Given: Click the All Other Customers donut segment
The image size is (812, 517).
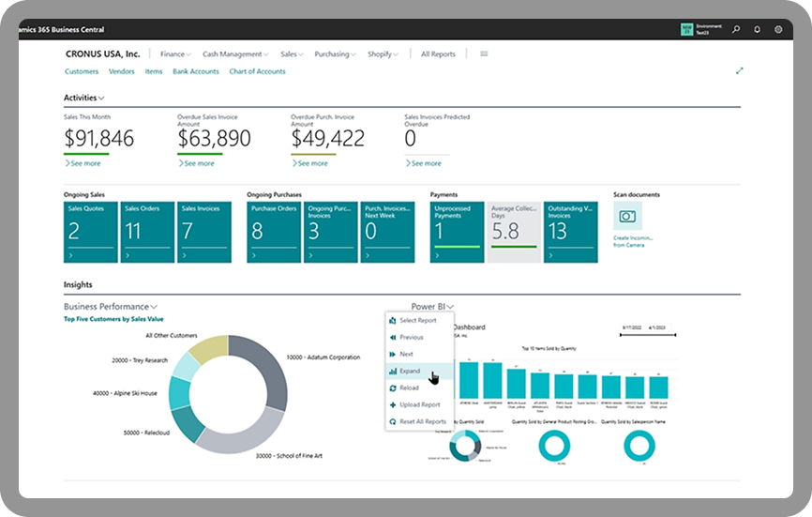Looking at the screenshot, I should 210,348.
